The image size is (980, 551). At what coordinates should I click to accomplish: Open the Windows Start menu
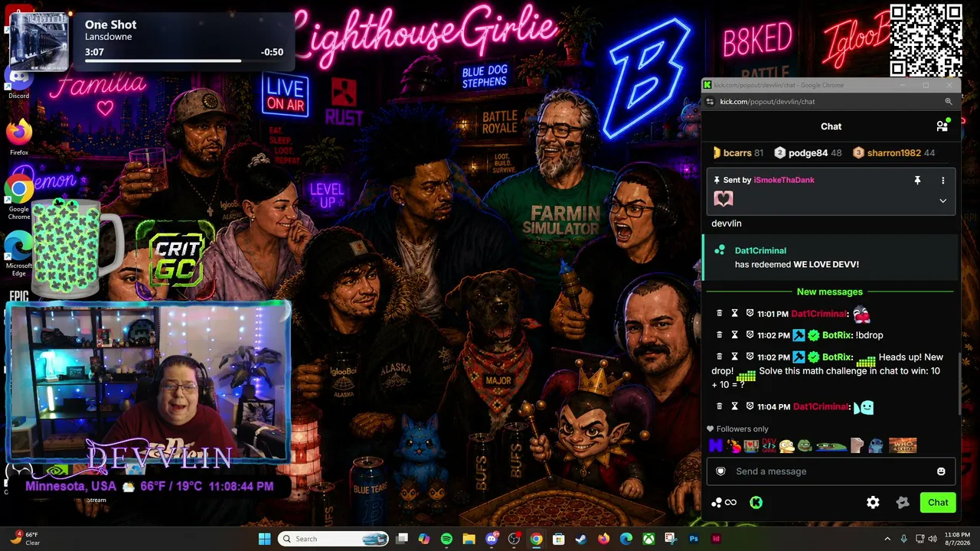click(264, 539)
